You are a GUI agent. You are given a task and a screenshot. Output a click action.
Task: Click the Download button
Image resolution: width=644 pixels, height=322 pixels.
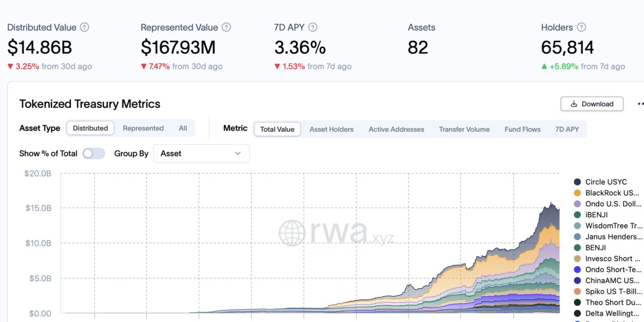click(x=592, y=104)
